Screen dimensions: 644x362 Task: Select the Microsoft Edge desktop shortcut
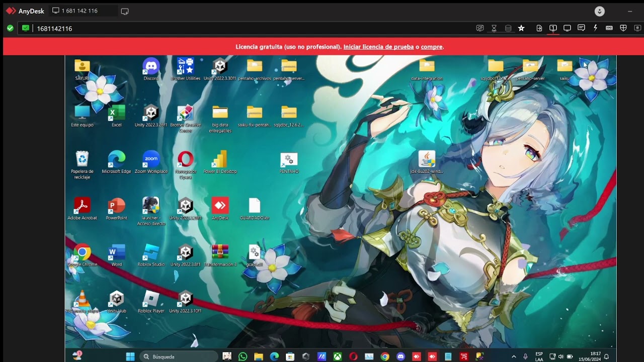tap(117, 162)
